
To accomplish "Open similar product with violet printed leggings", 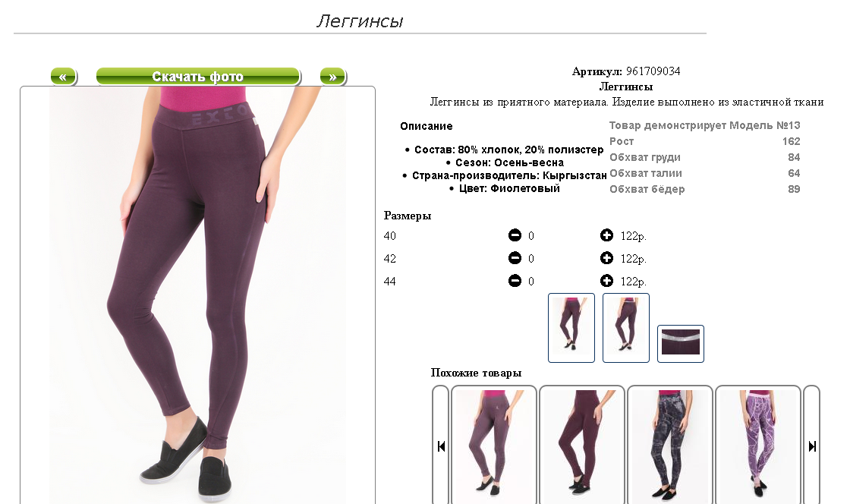I will point(758,445).
